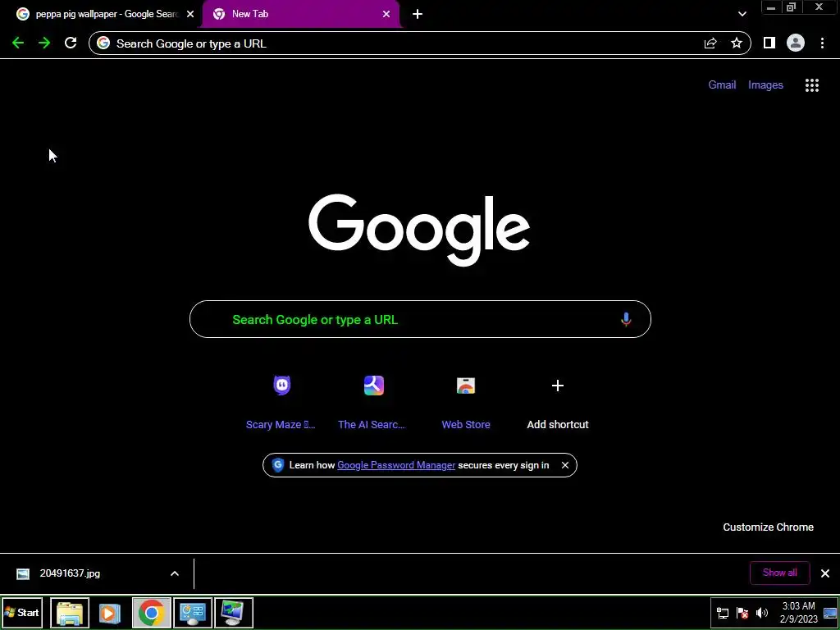840x630 pixels.
Task: Open the downloaded 20491637.jpg file
Action: point(70,573)
